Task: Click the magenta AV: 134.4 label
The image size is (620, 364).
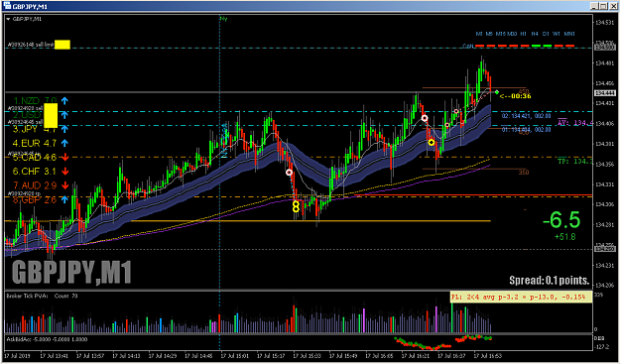Action: point(574,123)
